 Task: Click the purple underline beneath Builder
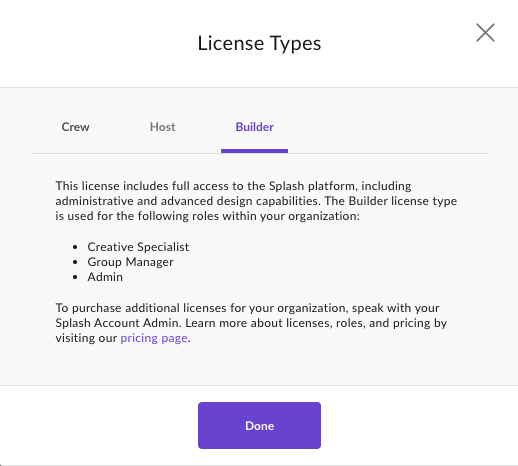point(254,151)
